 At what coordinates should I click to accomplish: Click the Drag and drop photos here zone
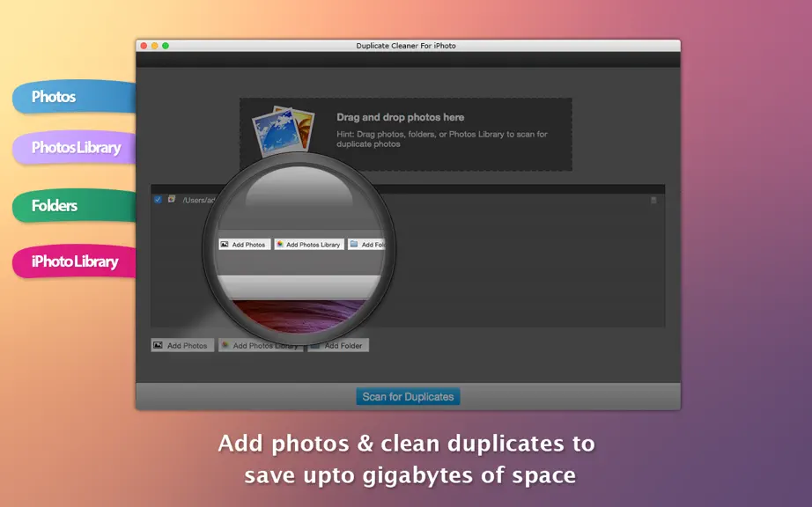(405, 135)
